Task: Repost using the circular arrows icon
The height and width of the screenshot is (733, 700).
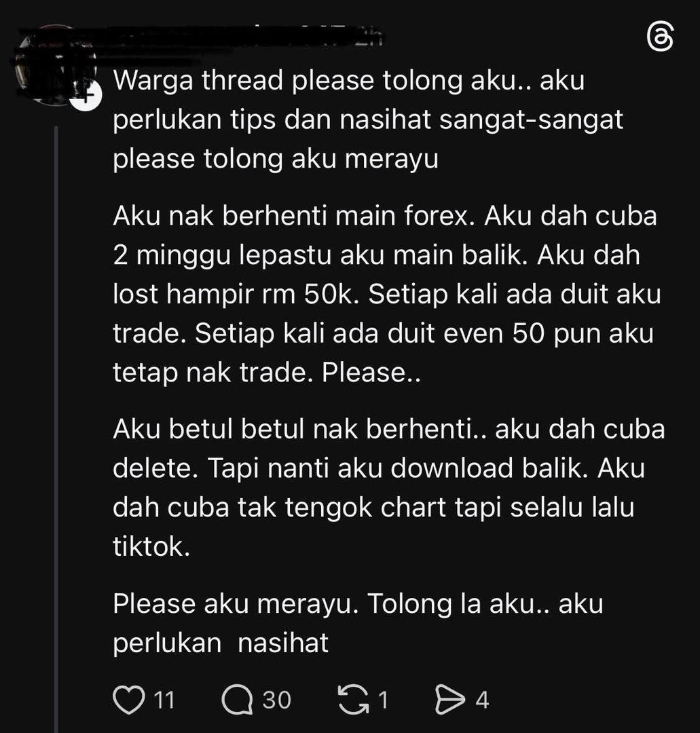Action: point(354,699)
